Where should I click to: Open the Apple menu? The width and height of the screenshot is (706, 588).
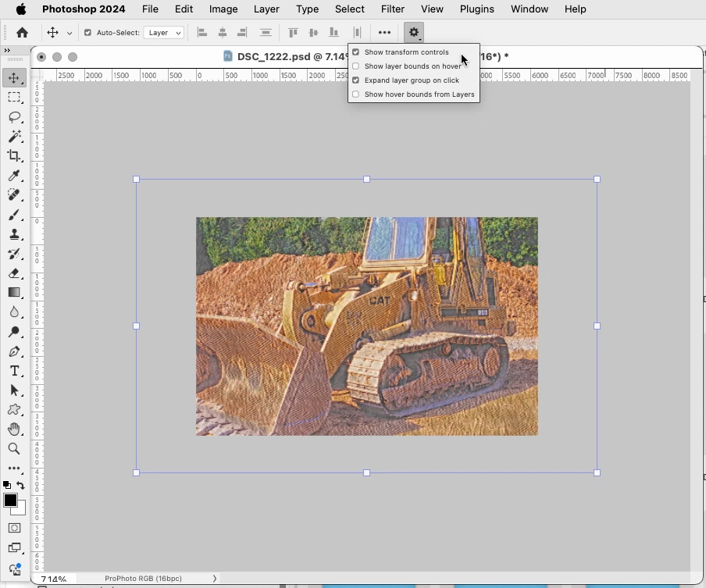click(21, 9)
